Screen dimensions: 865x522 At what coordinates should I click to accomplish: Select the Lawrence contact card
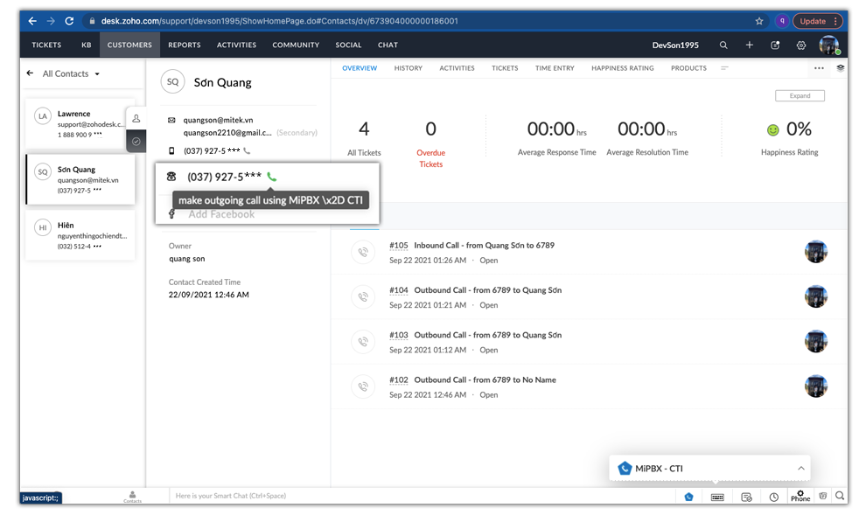(x=78, y=123)
